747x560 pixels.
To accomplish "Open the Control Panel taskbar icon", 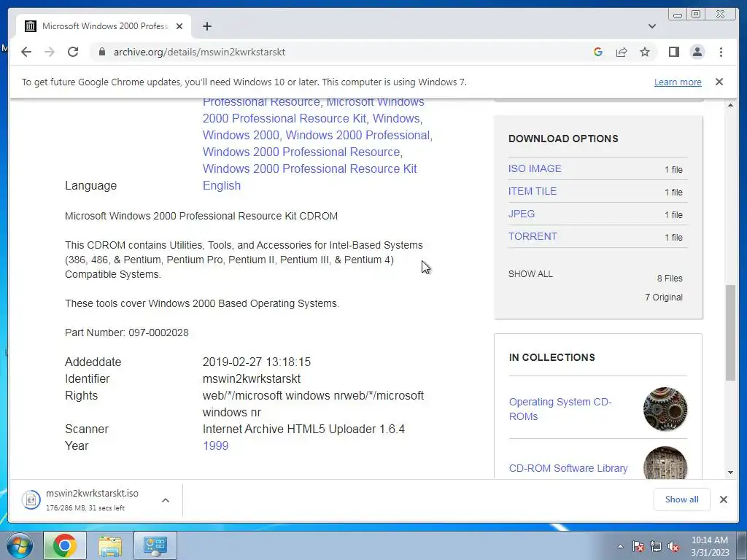I will coord(155,545).
